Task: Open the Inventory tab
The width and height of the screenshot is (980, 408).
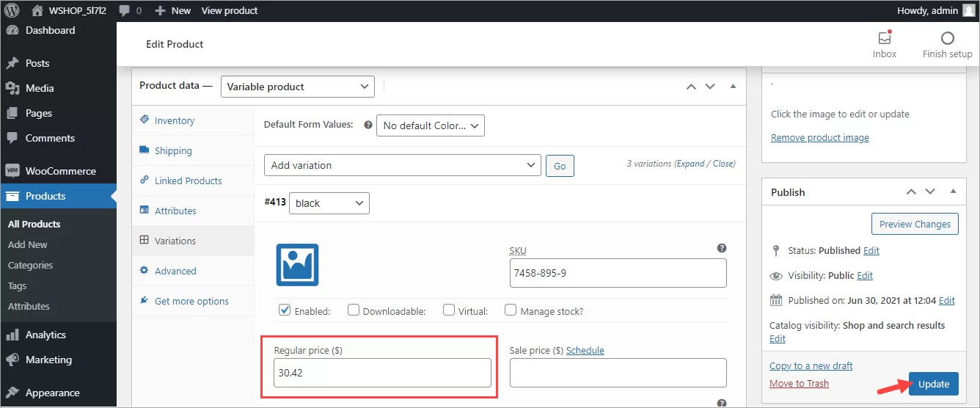Action: [x=175, y=120]
